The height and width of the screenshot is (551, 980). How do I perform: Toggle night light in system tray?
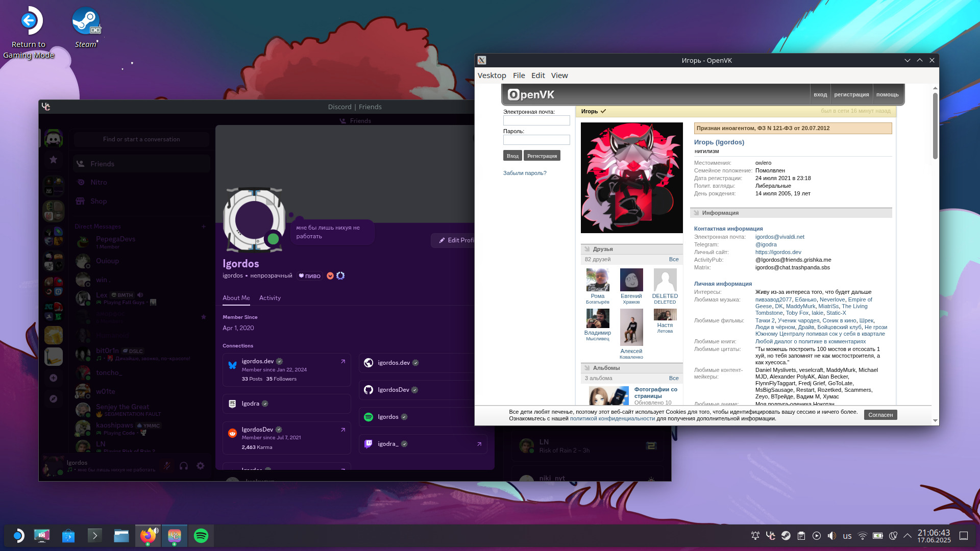(x=893, y=536)
